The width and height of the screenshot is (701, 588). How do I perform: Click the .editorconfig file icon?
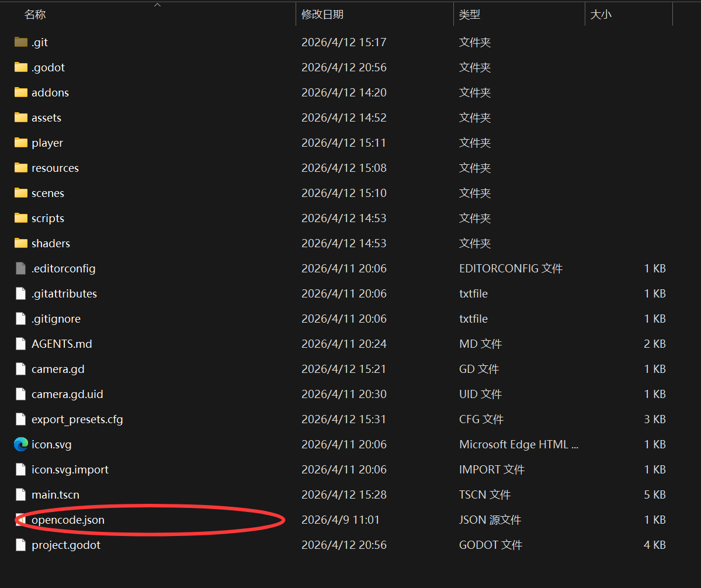21,268
